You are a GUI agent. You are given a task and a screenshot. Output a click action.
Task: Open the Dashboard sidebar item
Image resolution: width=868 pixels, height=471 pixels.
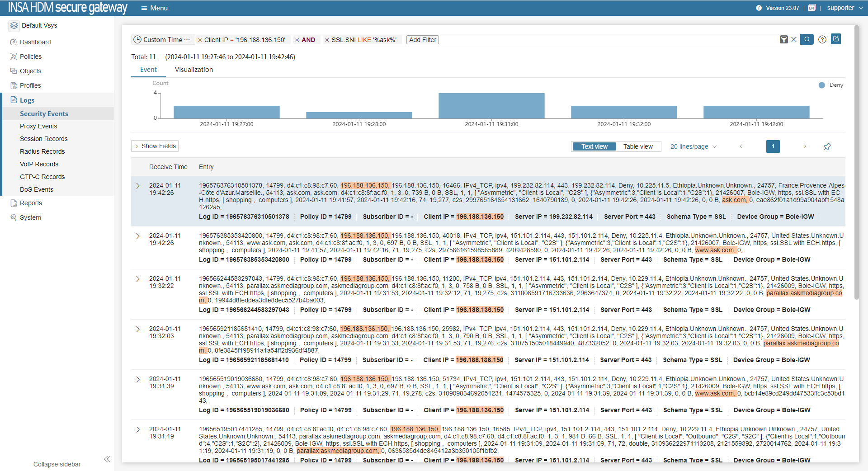[x=35, y=42]
